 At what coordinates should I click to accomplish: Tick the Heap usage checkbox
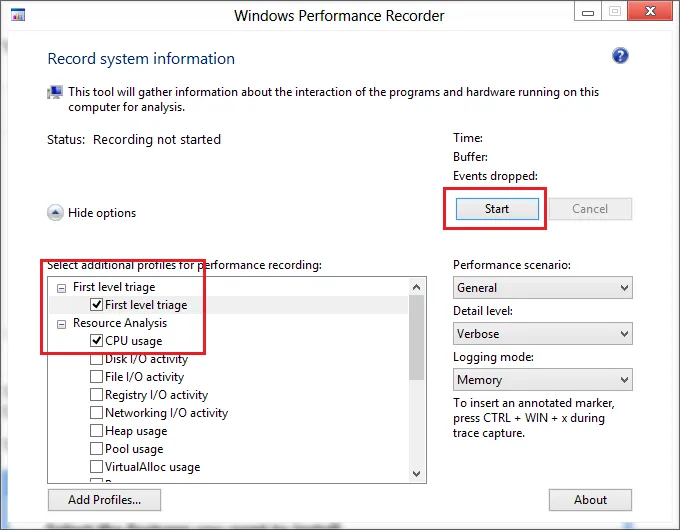coord(96,431)
